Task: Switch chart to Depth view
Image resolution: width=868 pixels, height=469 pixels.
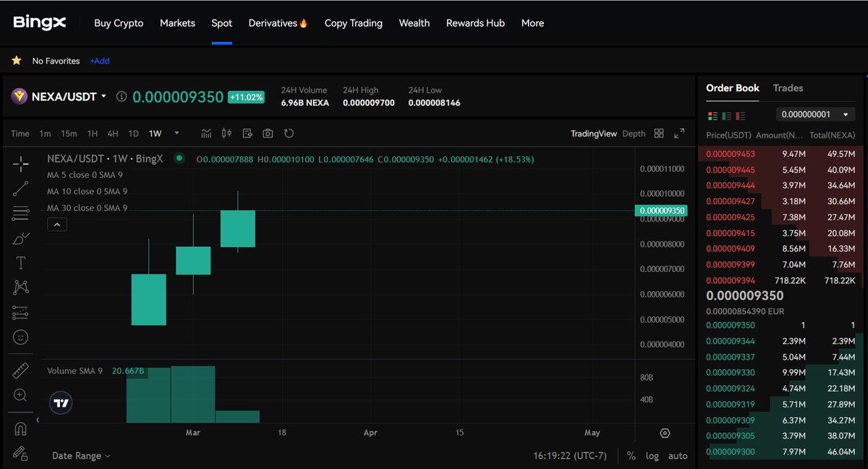Action: tap(634, 133)
